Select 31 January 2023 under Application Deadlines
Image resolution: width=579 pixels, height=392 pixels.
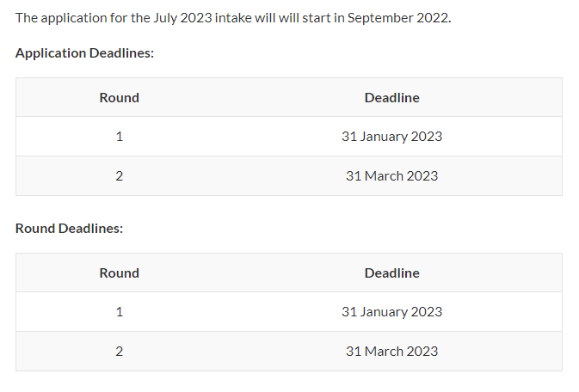click(x=391, y=137)
